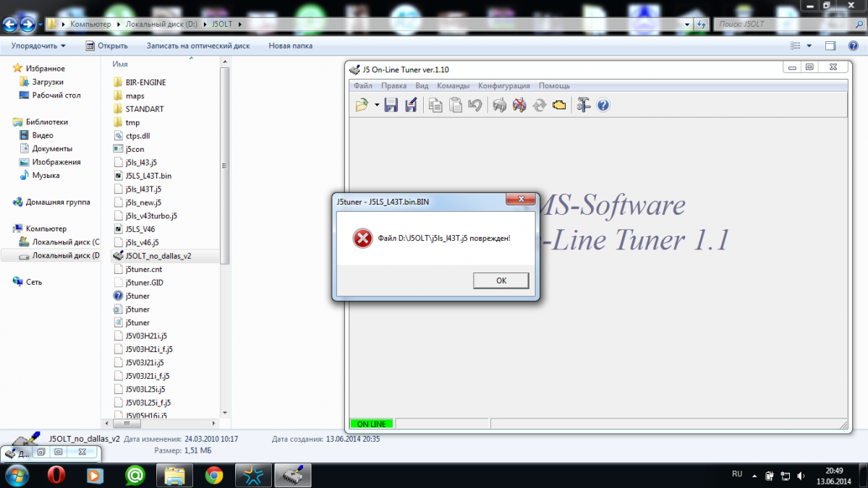Open settings via hammer and wrench icon
The height and width of the screenshot is (488, 868).
[583, 106]
